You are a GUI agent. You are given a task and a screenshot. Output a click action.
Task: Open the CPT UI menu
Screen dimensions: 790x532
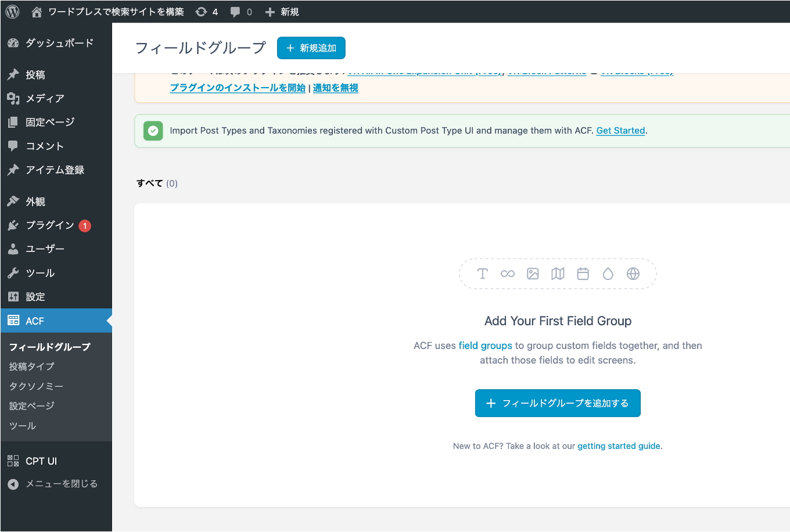coord(41,461)
